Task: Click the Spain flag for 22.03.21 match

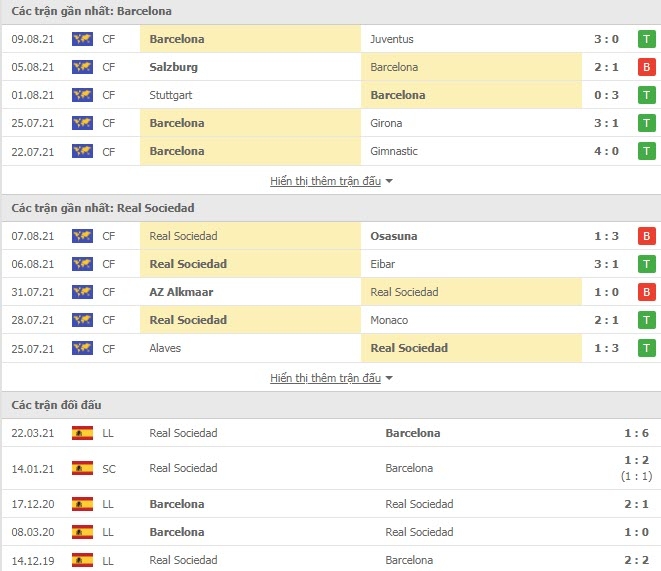Action: (82, 433)
